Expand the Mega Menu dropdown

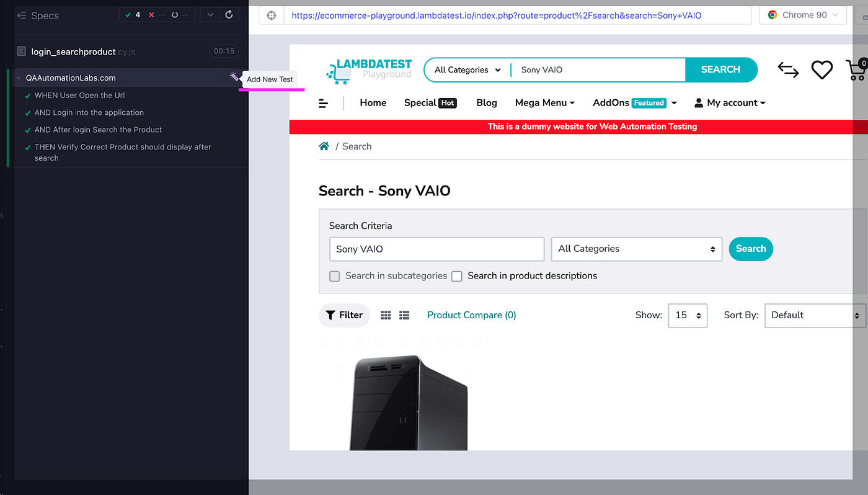point(545,103)
